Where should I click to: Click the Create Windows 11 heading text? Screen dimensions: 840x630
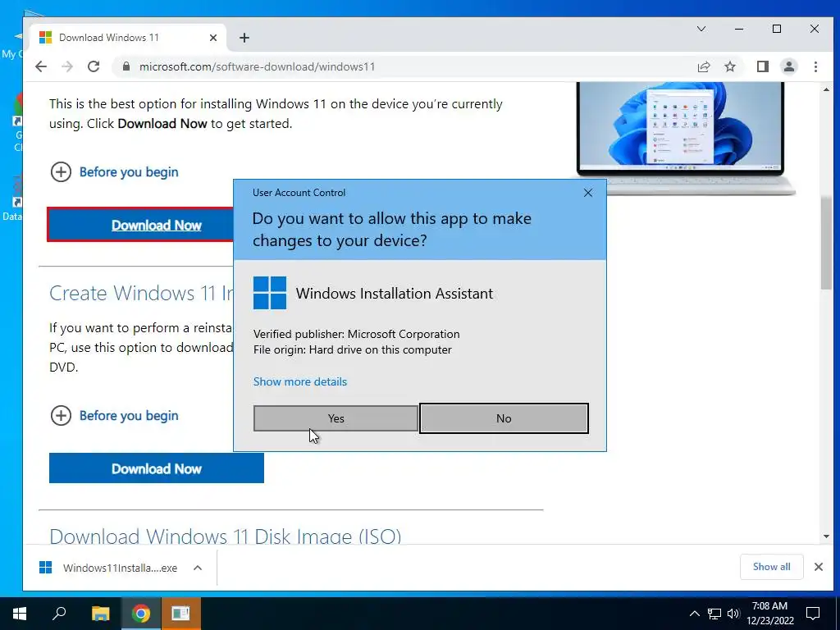click(141, 293)
